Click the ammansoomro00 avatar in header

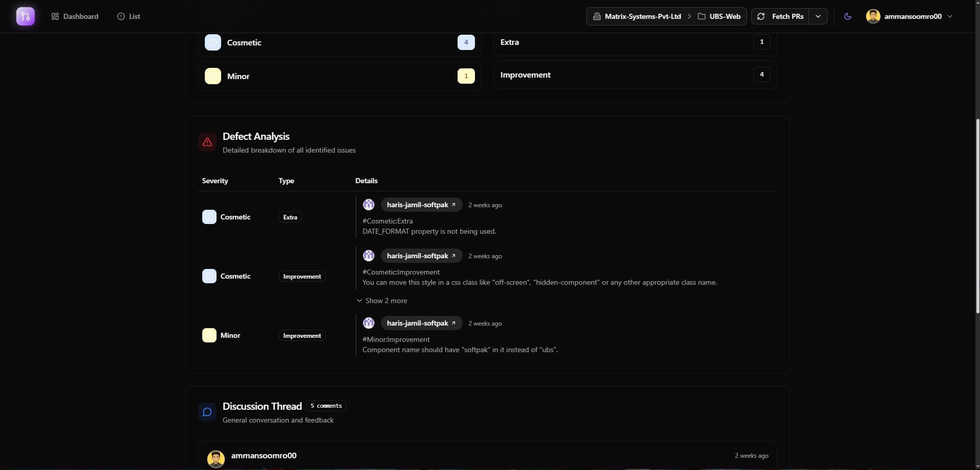(x=873, y=16)
